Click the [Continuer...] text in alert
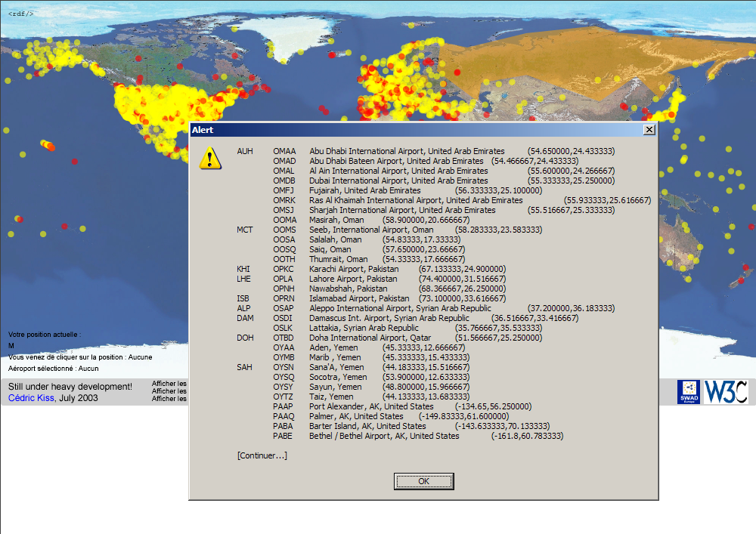Image resolution: width=756 pixels, height=534 pixels. pyautogui.click(x=262, y=455)
